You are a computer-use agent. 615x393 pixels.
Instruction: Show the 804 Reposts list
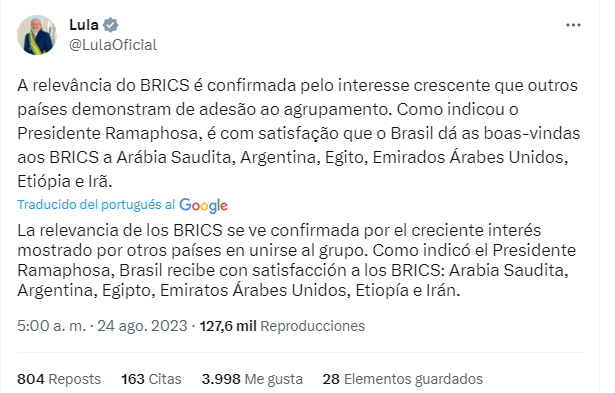coord(59,379)
